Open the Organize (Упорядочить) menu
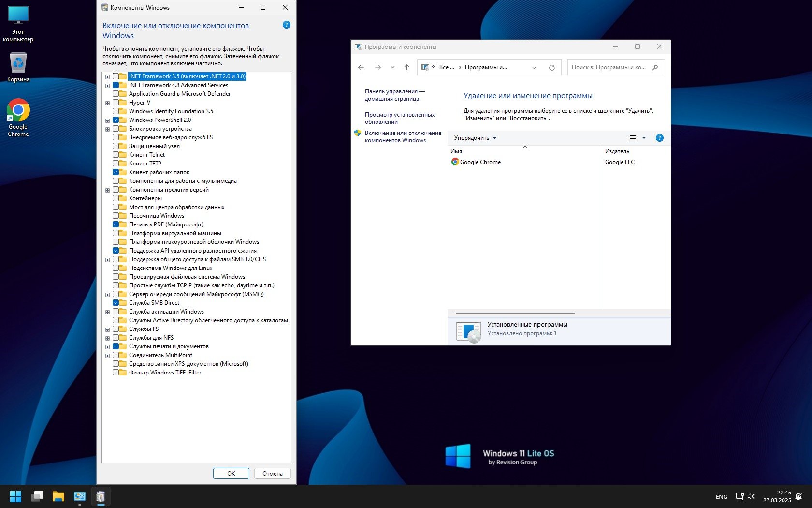 pyautogui.click(x=475, y=138)
